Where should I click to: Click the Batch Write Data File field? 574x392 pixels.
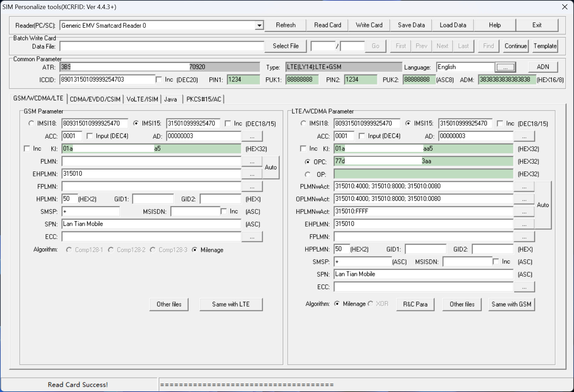pos(162,46)
